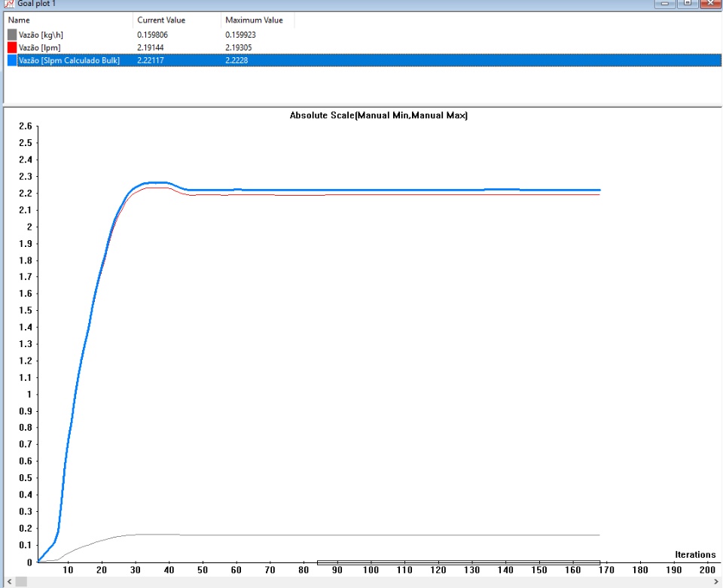Click the Iterations axis label
The image size is (723, 588).
point(695,555)
